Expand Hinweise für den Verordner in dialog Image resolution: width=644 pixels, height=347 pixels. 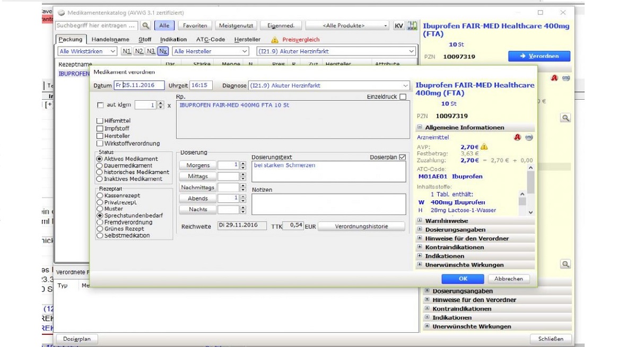coord(420,238)
